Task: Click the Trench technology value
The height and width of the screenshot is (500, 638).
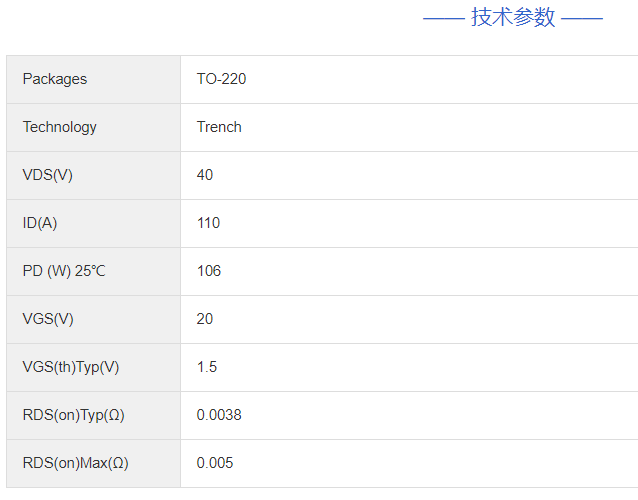Action: click(219, 127)
